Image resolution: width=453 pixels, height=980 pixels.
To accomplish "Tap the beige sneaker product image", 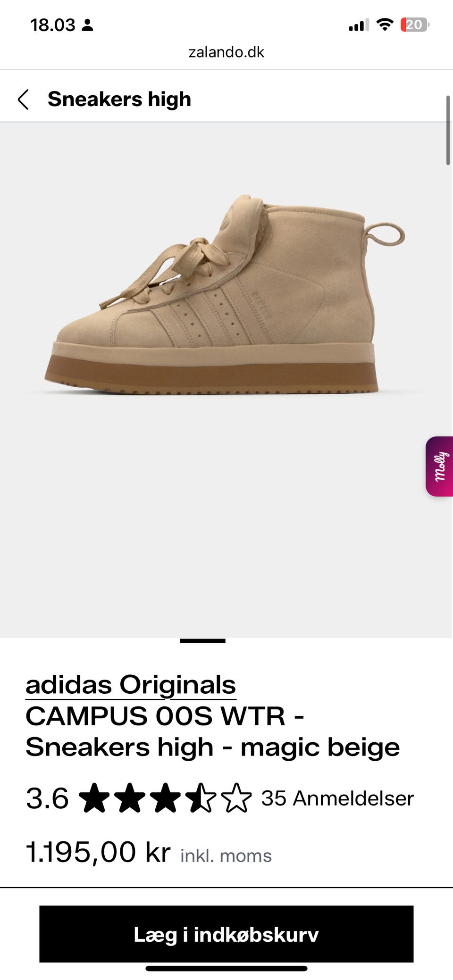I will coord(226,294).
